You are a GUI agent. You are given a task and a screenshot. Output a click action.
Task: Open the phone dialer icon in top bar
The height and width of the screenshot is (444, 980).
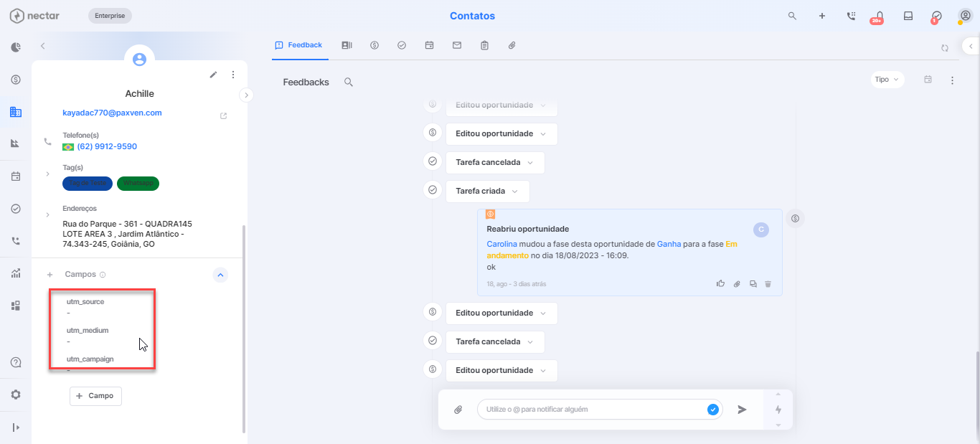pos(851,16)
